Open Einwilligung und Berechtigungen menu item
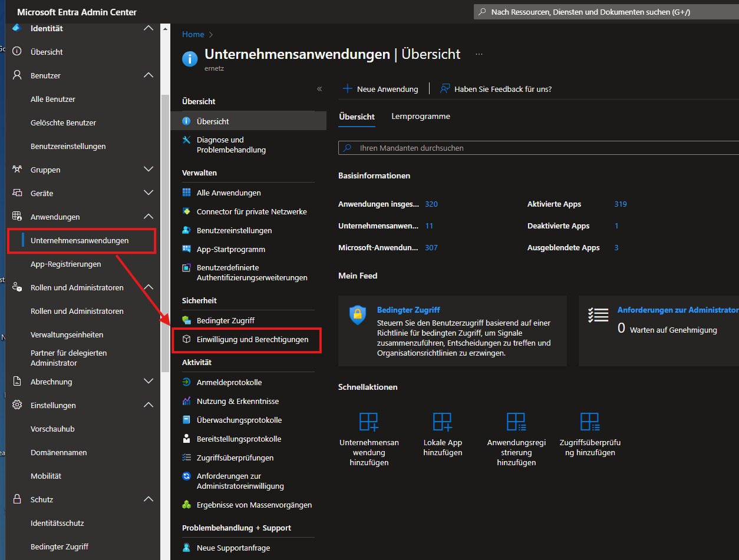 click(252, 340)
